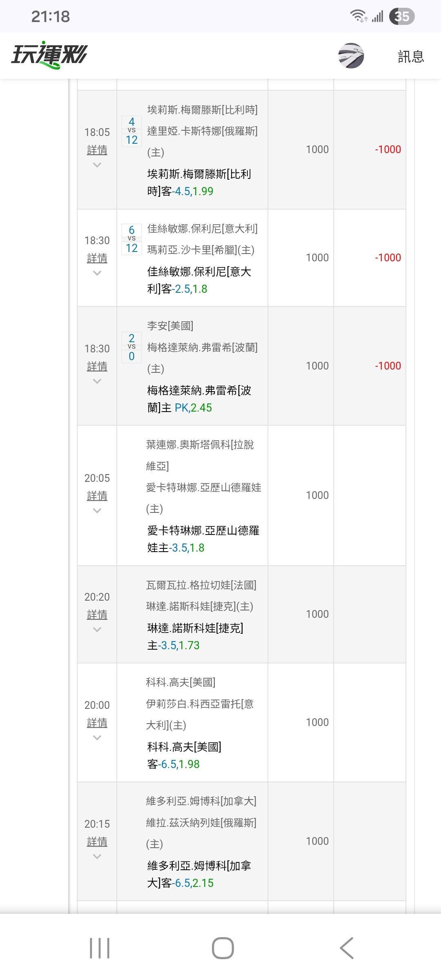Tap the 玩運彩 logo
Screen dimensions: 441x980
[49, 56]
